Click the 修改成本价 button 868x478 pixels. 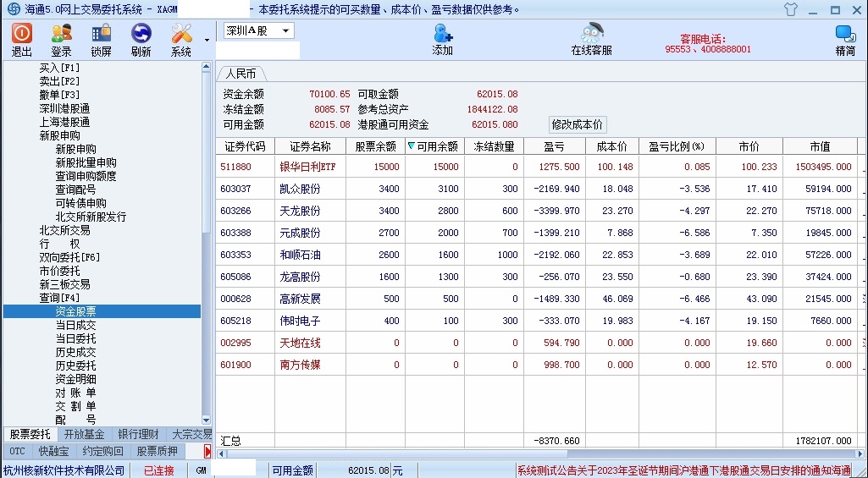click(x=577, y=124)
